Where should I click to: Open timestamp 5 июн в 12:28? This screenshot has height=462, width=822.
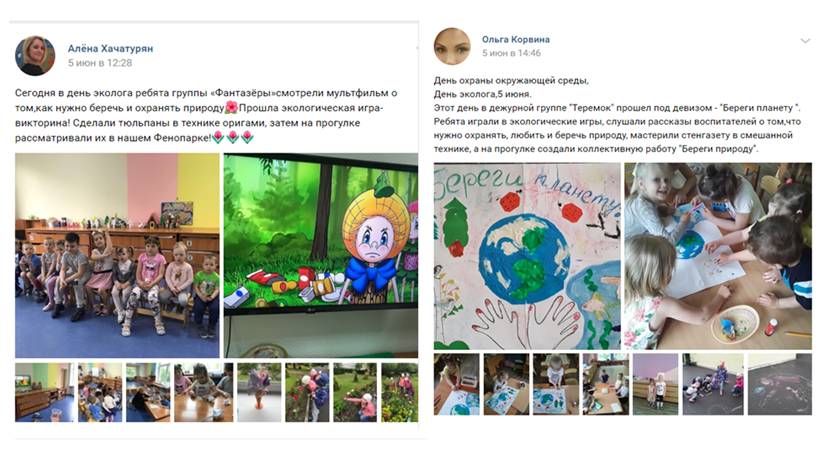(100, 63)
